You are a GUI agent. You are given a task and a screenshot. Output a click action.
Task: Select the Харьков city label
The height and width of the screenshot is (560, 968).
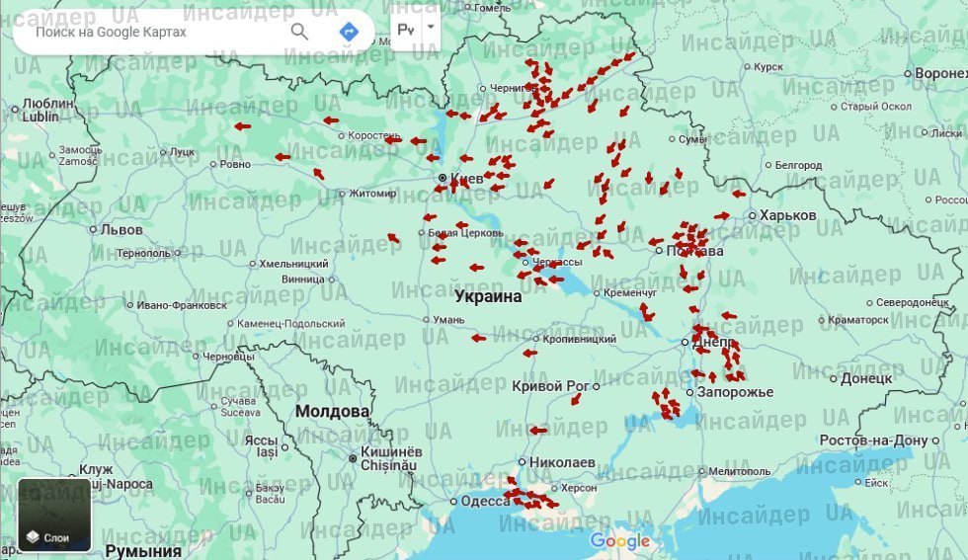[787, 215]
